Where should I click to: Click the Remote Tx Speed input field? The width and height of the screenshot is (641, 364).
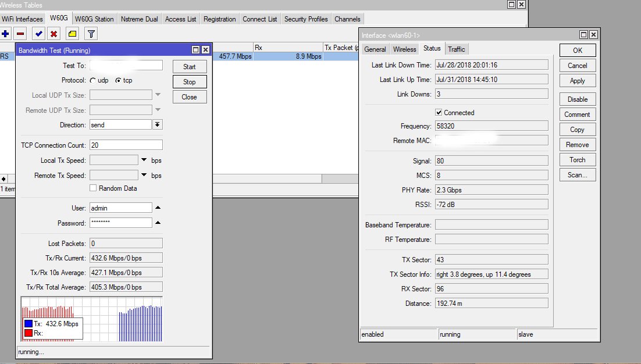(114, 175)
